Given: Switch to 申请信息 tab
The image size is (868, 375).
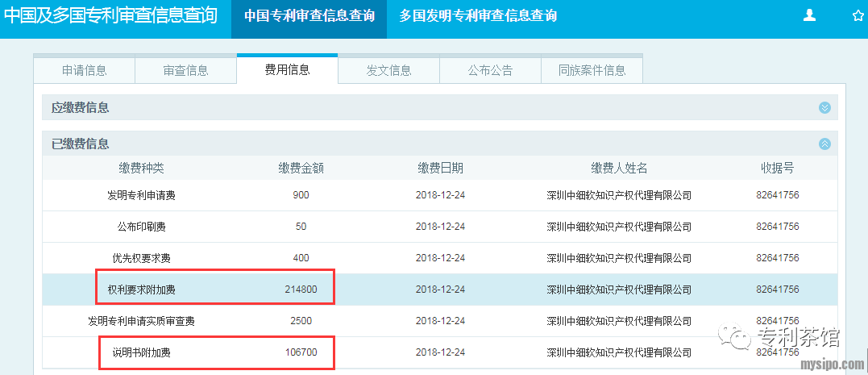Looking at the screenshot, I should point(84,70).
